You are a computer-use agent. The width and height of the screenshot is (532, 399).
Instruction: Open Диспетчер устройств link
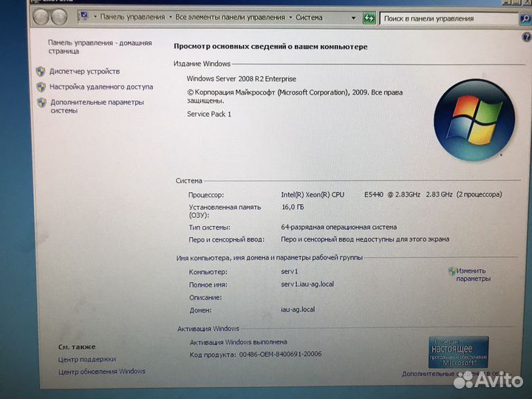(84, 71)
